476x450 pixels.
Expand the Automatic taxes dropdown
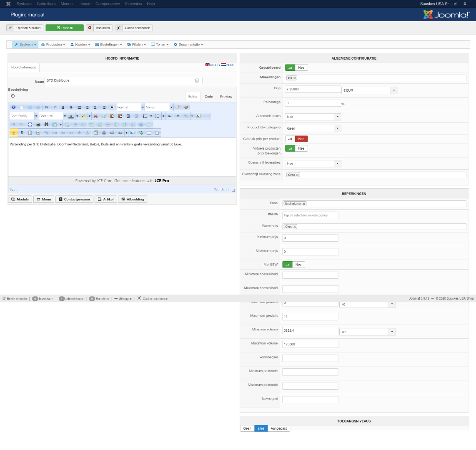pyautogui.click(x=313, y=117)
